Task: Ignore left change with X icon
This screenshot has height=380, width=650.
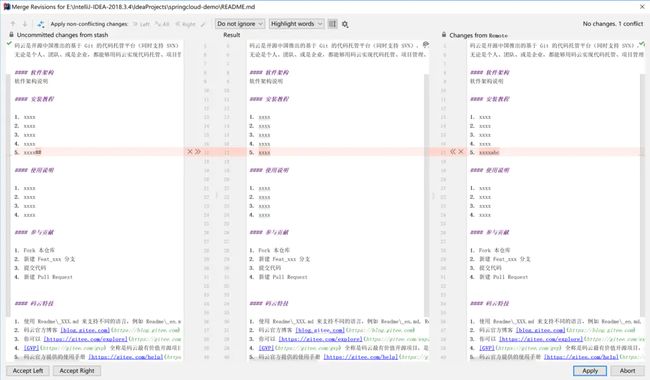Action: pos(190,152)
